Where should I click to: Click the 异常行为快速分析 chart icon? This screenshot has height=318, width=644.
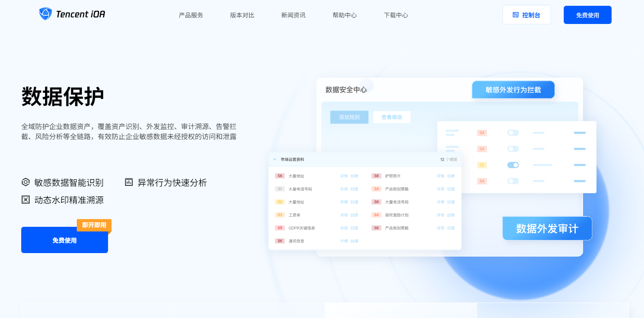pos(129,182)
